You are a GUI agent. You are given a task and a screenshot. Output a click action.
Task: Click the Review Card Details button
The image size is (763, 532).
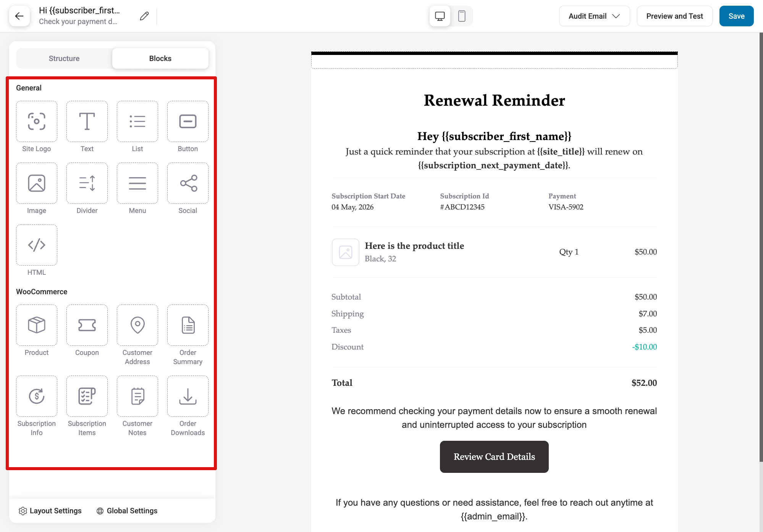494,457
